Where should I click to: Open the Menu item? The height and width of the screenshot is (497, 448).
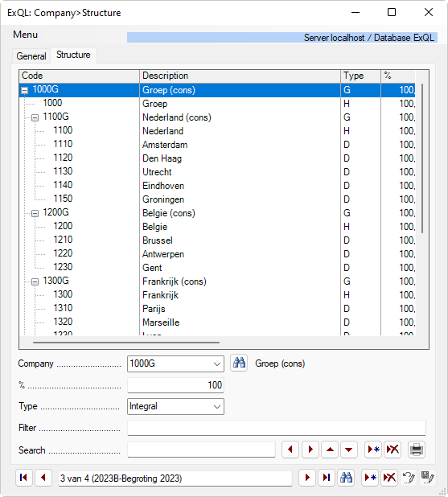[26, 35]
